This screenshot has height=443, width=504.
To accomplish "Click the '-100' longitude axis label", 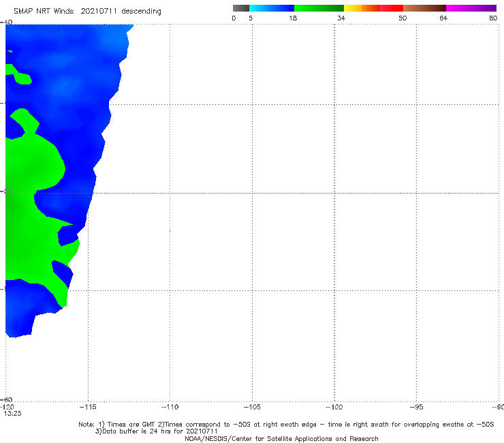I will pos(334,408).
